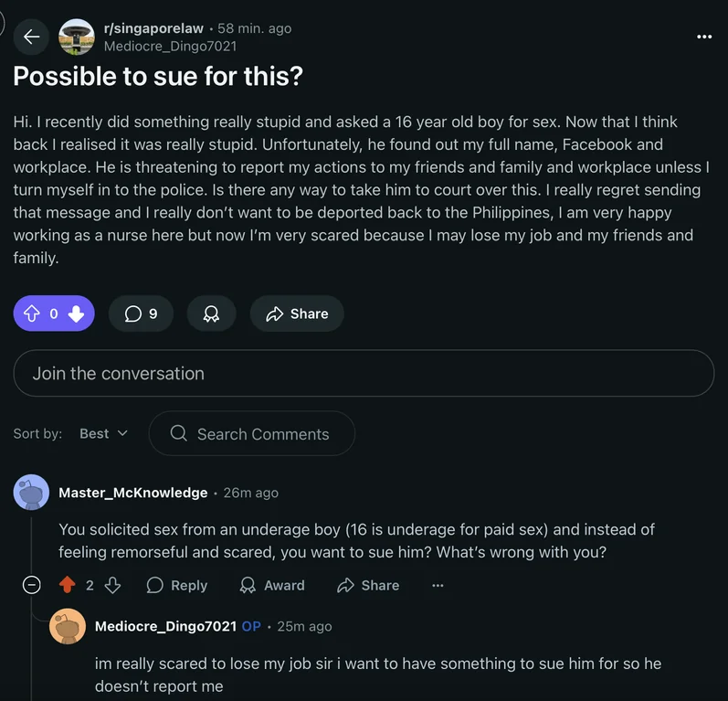Open the post's 9 comments

coord(141,313)
